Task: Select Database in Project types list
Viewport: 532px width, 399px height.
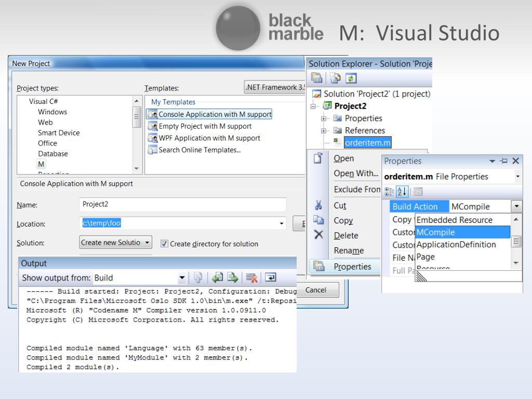Action: (x=53, y=154)
